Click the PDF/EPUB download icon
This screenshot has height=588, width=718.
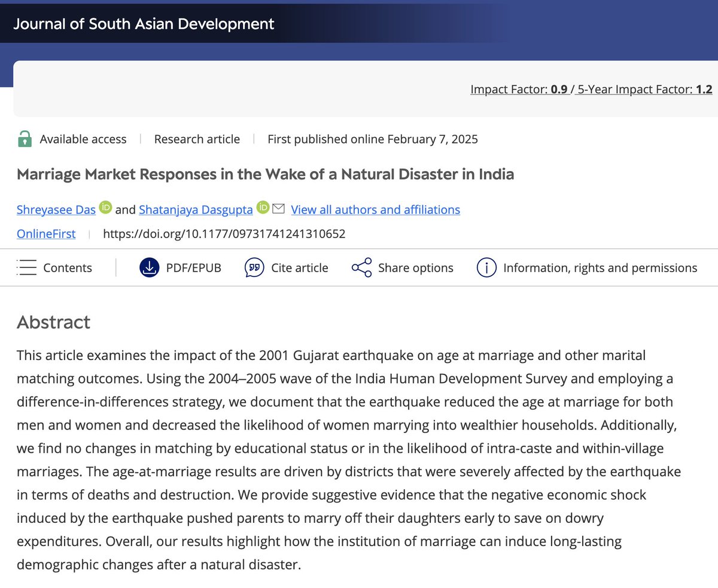pyautogui.click(x=150, y=267)
